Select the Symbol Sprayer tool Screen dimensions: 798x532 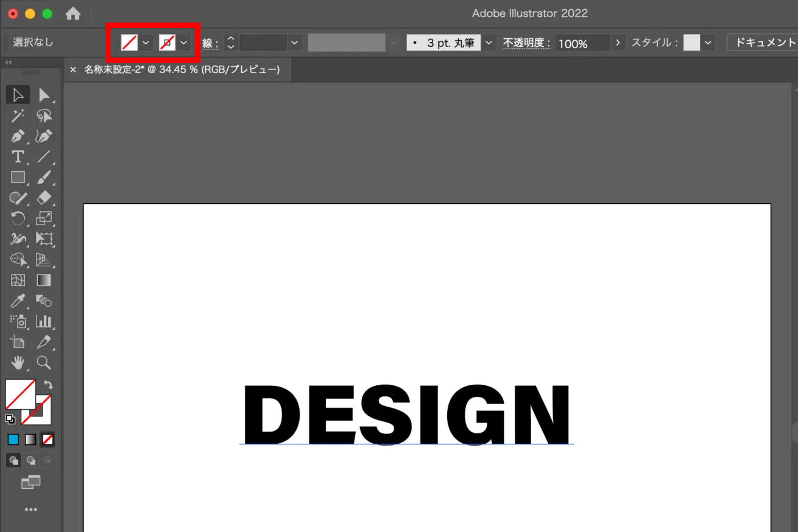click(18, 321)
